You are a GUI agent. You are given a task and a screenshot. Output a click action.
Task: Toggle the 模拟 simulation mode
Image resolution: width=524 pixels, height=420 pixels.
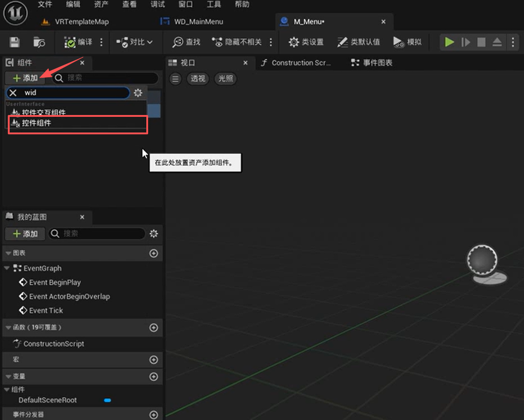pos(408,42)
